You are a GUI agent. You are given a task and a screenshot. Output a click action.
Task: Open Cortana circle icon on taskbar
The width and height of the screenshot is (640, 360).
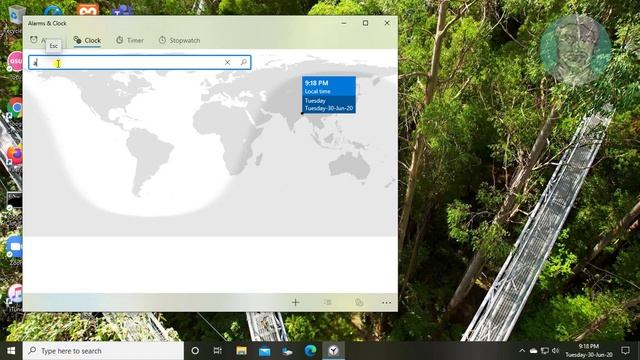pyautogui.click(x=195, y=351)
